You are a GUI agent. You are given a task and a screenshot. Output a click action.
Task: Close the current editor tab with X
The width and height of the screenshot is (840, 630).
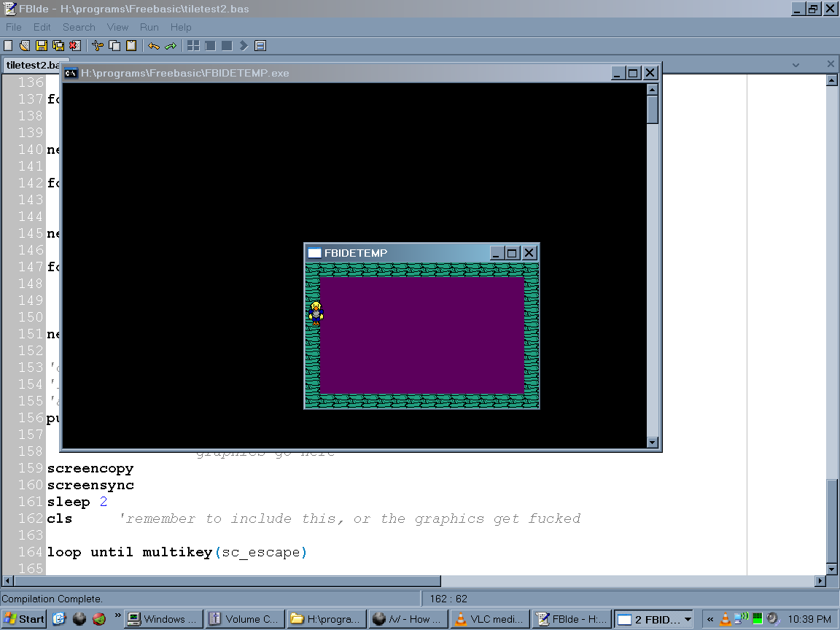pyautogui.click(x=831, y=63)
